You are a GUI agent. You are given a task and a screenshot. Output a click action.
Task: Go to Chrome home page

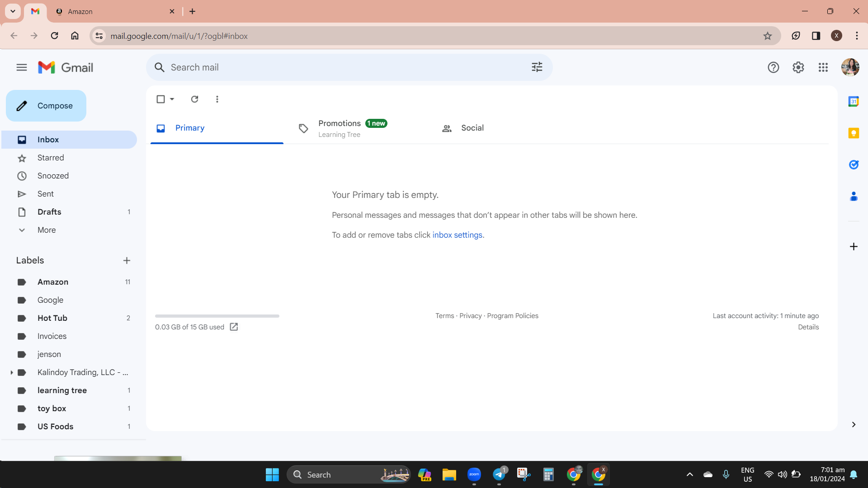[75, 36]
